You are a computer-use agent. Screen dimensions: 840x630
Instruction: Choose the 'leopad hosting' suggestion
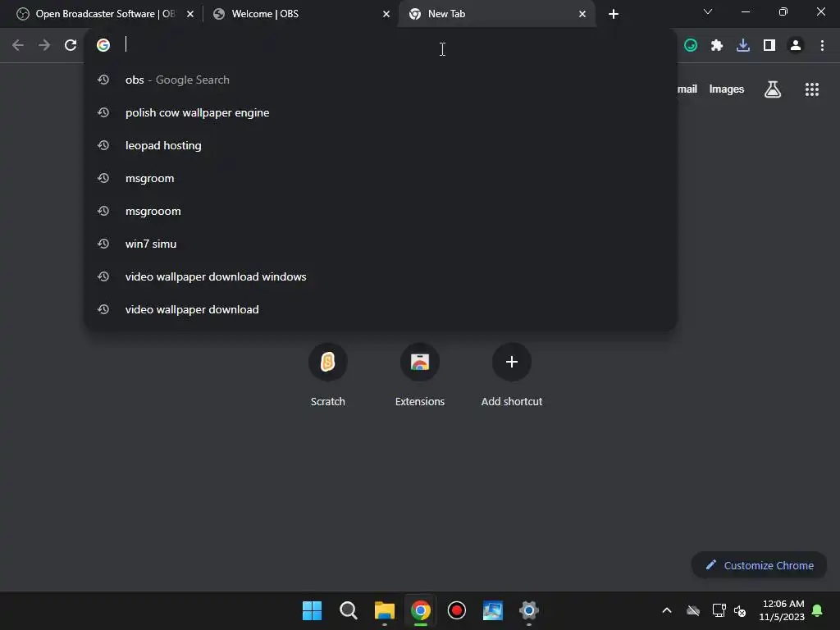coord(381,145)
